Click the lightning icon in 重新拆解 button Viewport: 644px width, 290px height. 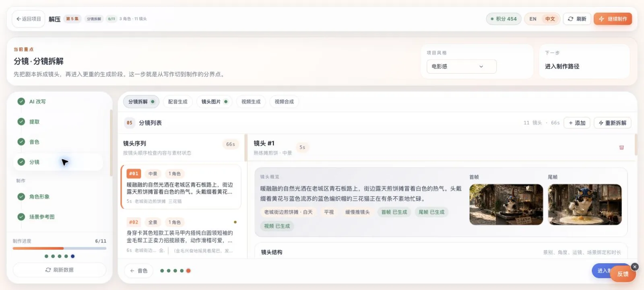[x=601, y=123]
